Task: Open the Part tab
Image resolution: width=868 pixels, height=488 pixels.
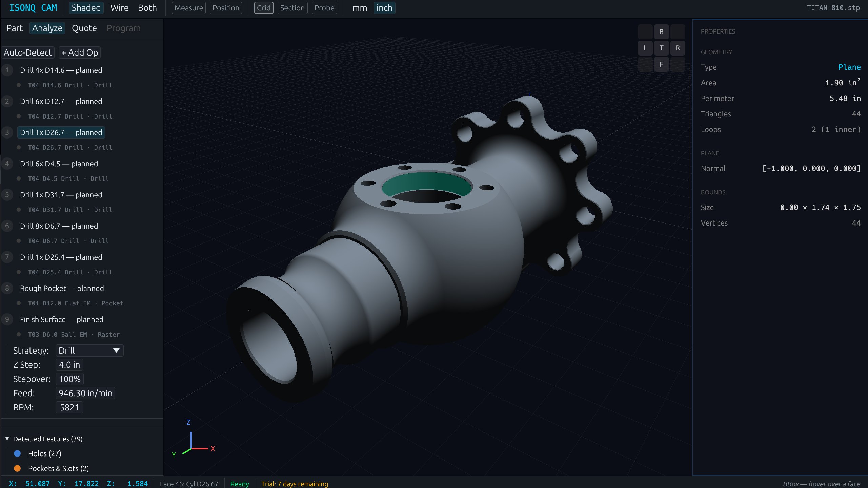Action: click(x=15, y=28)
